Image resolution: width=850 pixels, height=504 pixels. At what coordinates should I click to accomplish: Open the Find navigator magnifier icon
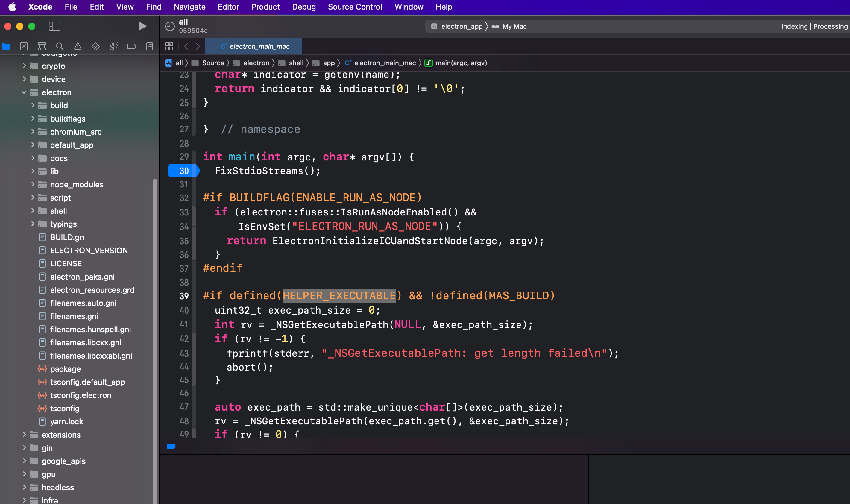click(60, 46)
